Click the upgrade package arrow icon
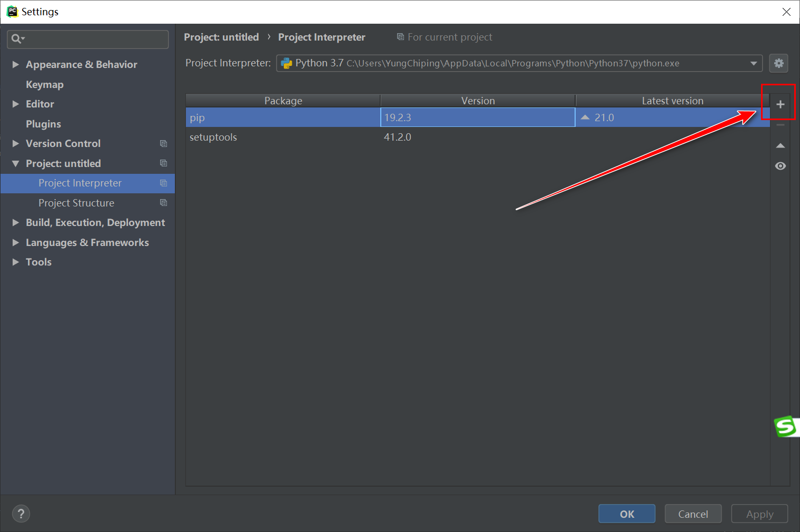The width and height of the screenshot is (800, 532). (780, 145)
